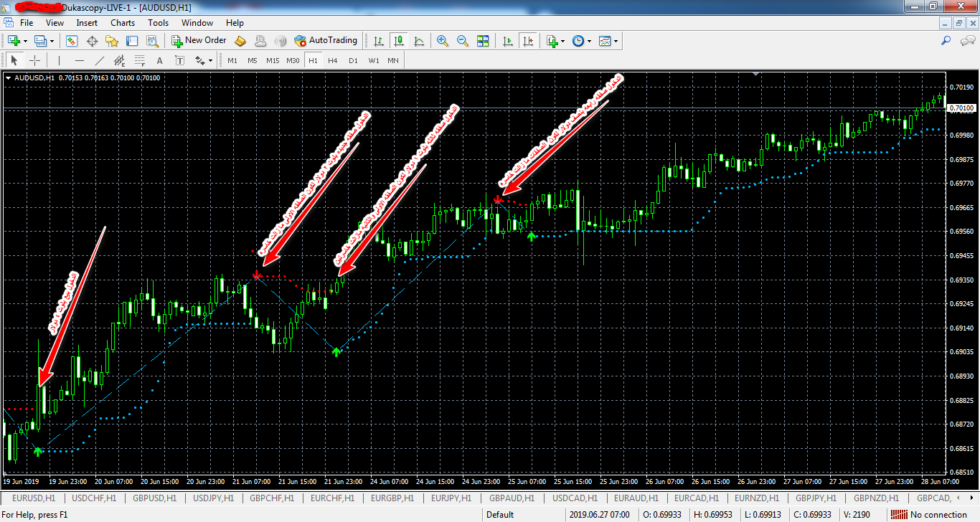The image size is (980, 522).
Task: Click the 0.70100 current price label
Action: click(961, 108)
